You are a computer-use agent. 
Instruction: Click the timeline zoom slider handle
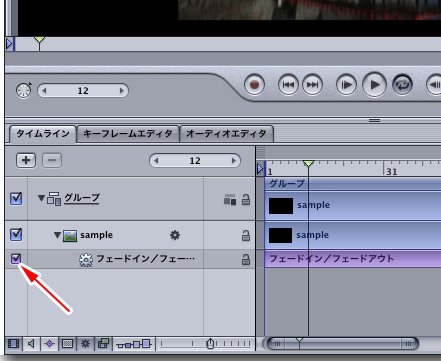210,343
